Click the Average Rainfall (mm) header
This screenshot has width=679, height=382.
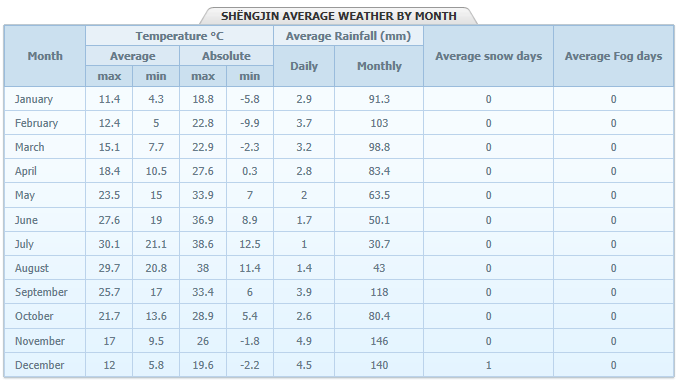coord(348,36)
